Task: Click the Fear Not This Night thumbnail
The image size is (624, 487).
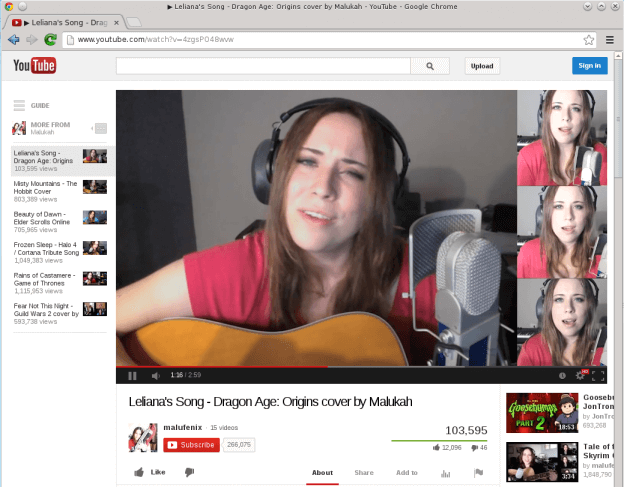Action: [x=95, y=309]
